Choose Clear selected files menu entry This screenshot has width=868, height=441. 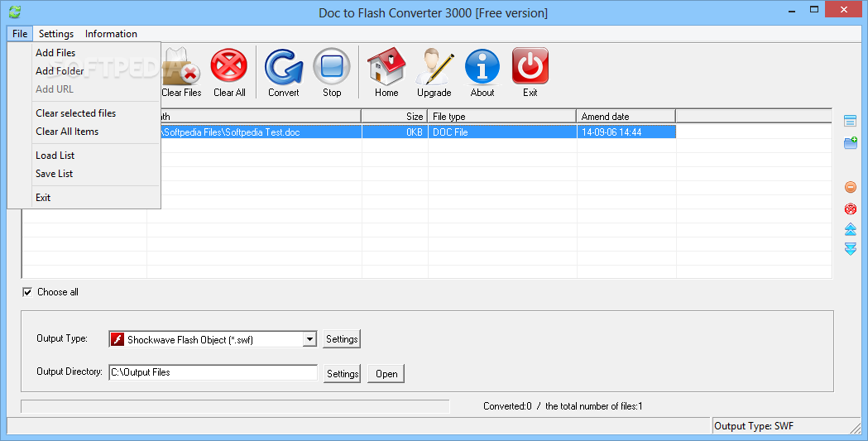76,113
